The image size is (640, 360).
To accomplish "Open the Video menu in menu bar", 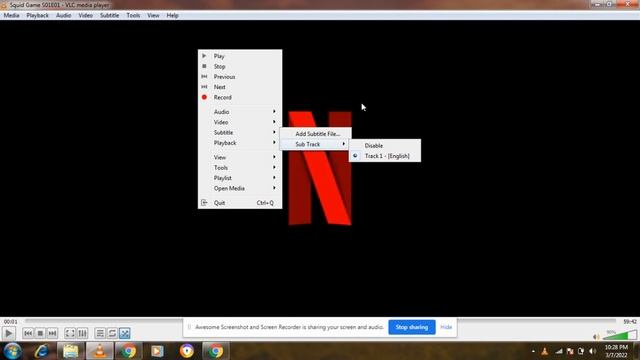I will (x=86, y=16).
